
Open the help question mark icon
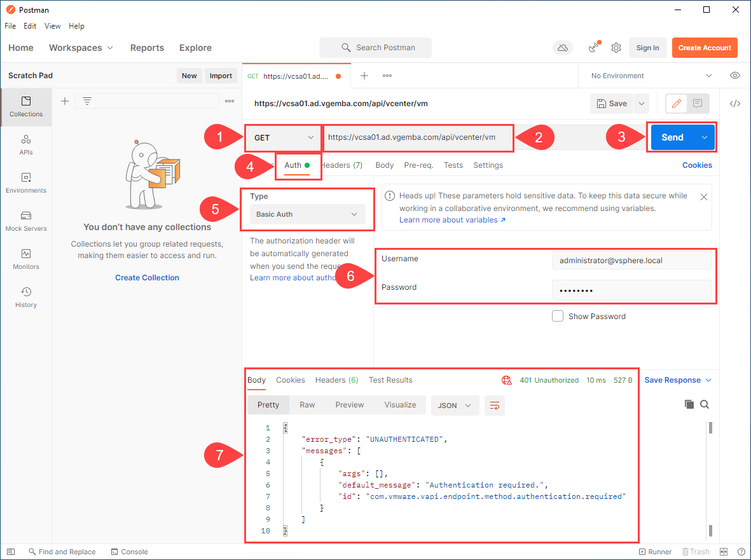[741, 551]
